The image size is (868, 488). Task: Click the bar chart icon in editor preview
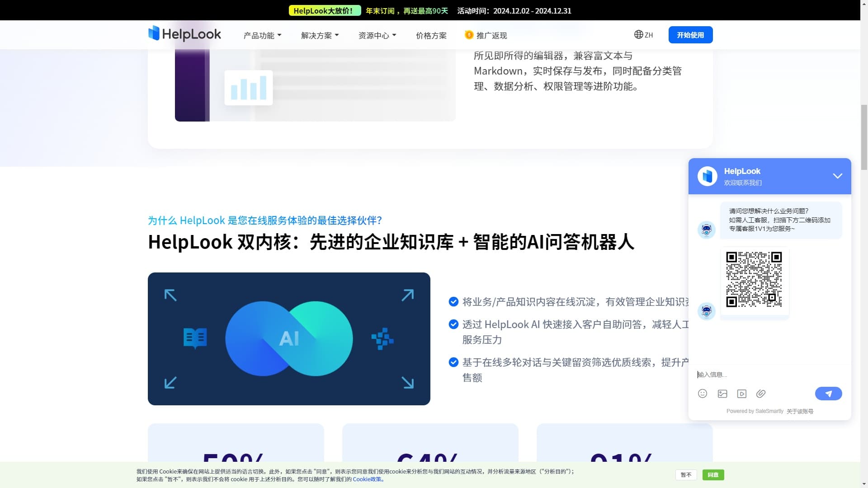tap(248, 88)
